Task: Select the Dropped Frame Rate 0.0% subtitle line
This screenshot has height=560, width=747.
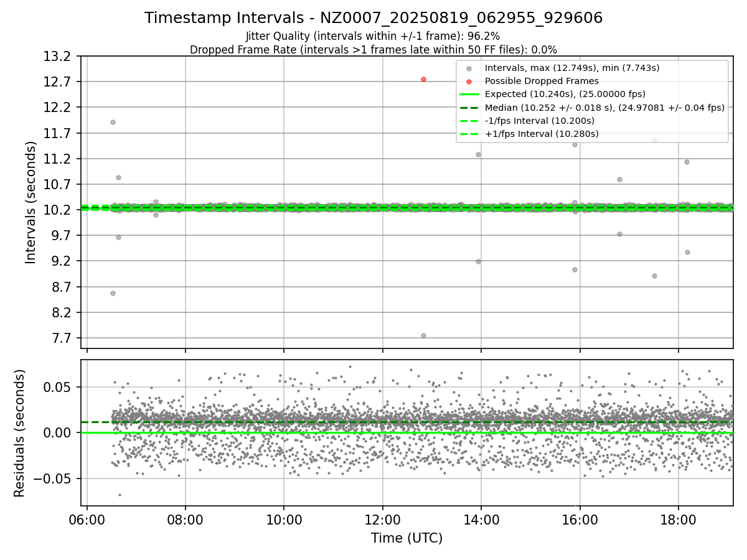Action: pyautogui.click(x=374, y=50)
